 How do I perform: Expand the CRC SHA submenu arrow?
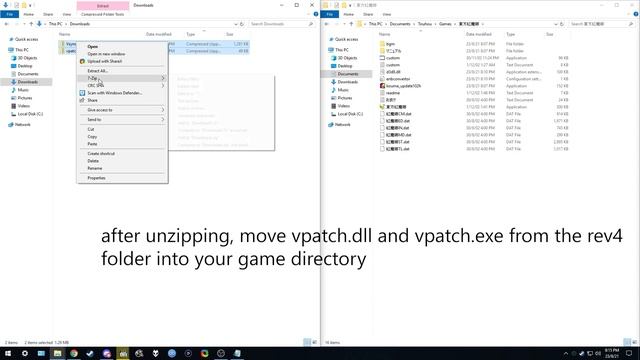(x=163, y=86)
